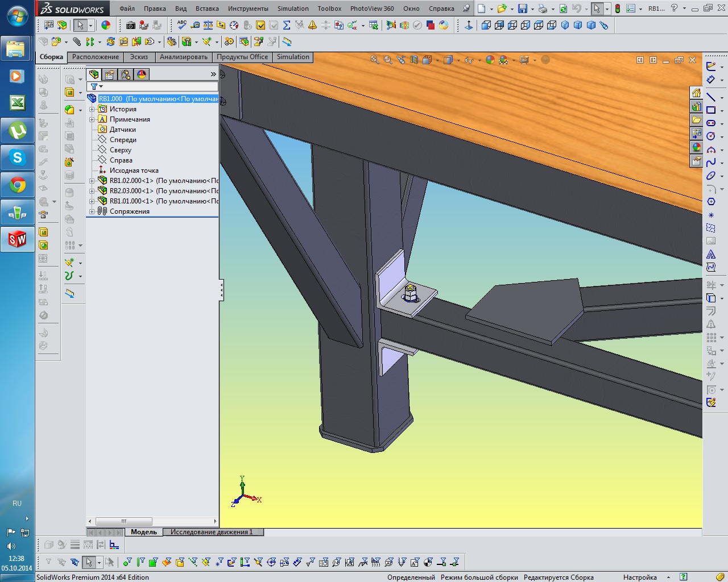Click the Measure tool icon
The image size is (728, 582).
(195, 25)
